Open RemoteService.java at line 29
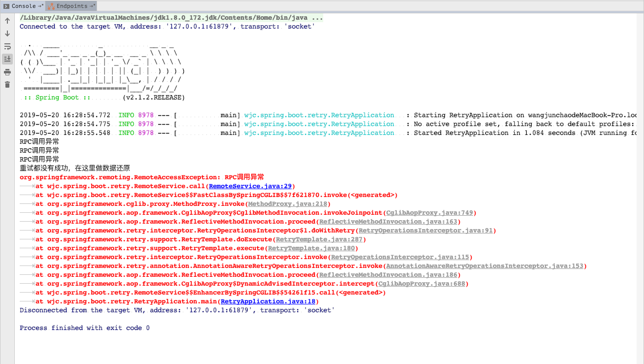644x364 pixels. coord(249,186)
